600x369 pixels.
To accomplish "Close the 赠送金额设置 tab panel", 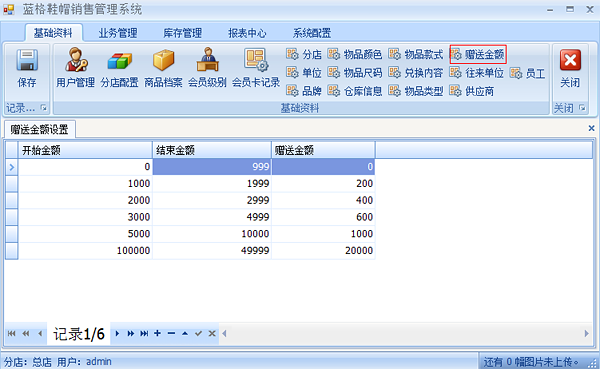I will pyautogui.click(x=591, y=128).
